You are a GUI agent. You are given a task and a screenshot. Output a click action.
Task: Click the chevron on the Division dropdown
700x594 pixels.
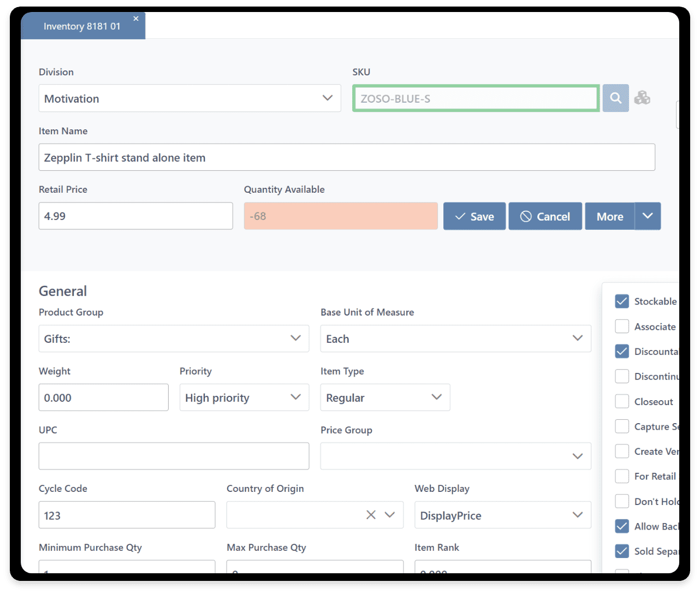tap(328, 98)
